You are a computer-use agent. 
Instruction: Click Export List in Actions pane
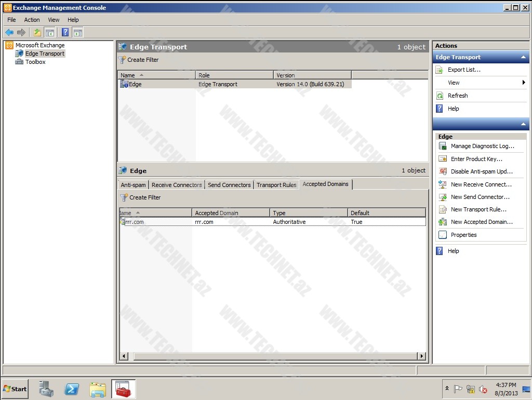click(464, 70)
